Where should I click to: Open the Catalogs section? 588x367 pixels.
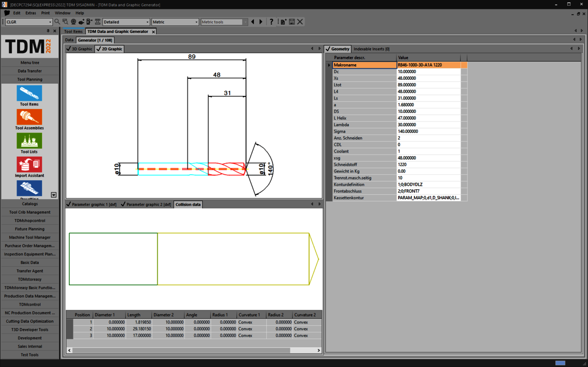pos(30,204)
